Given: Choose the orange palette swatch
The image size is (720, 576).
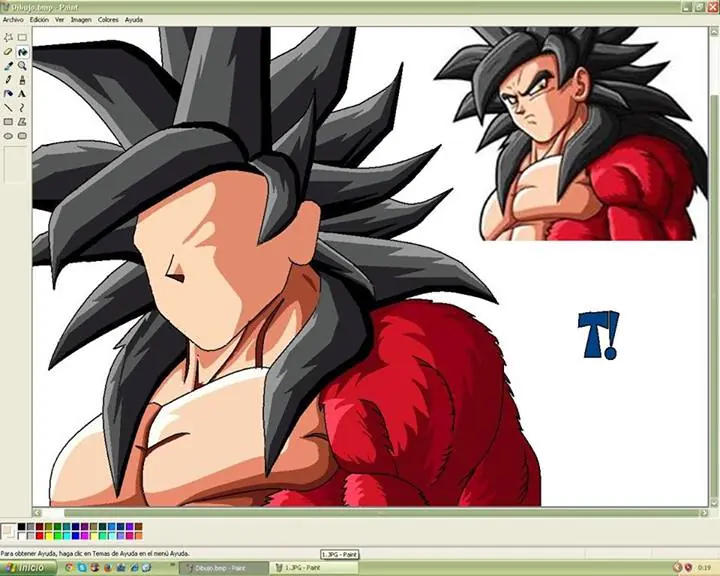Looking at the screenshot, I should tap(139, 536).
